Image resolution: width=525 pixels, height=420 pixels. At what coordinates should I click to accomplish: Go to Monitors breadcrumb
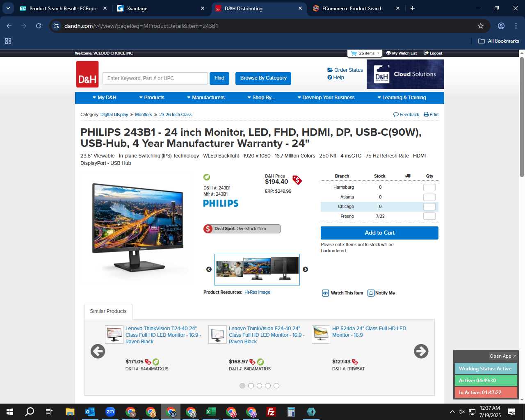(x=144, y=114)
